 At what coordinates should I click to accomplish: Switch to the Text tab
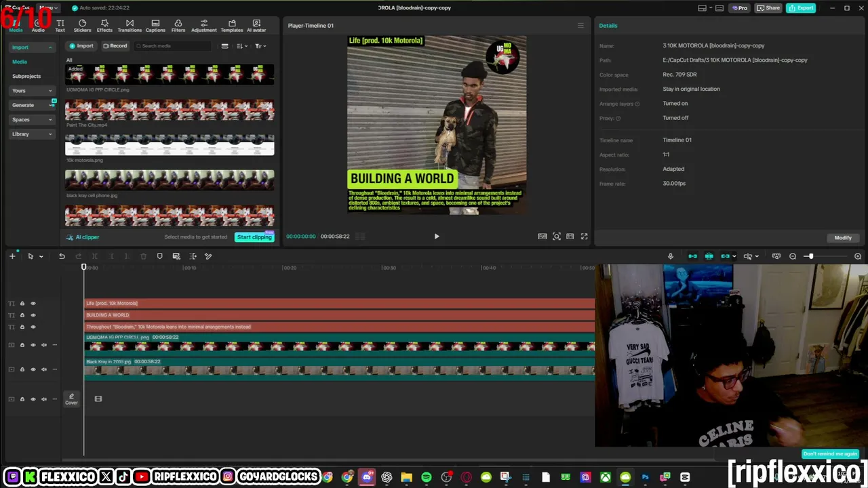[60, 26]
